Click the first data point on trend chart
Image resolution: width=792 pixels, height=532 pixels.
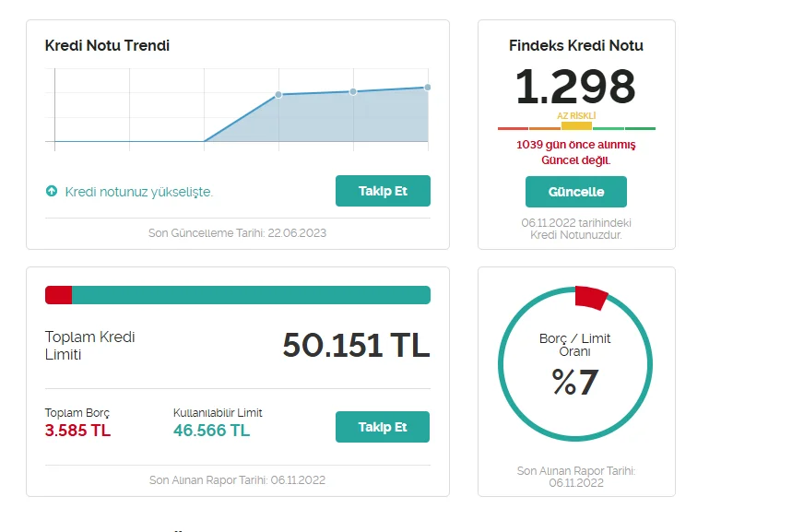tap(278, 95)
